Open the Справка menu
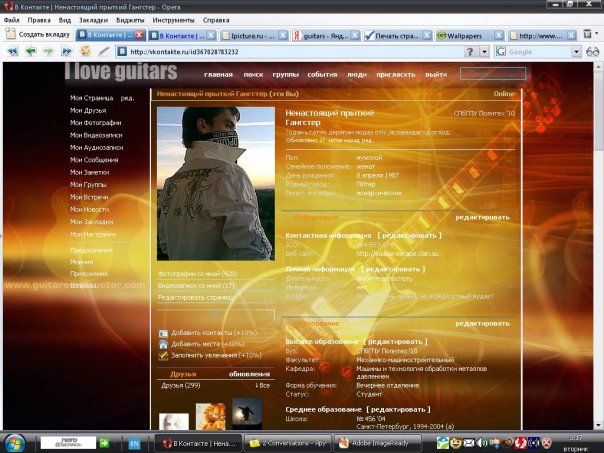604x453 pixels. coord(216,20)
